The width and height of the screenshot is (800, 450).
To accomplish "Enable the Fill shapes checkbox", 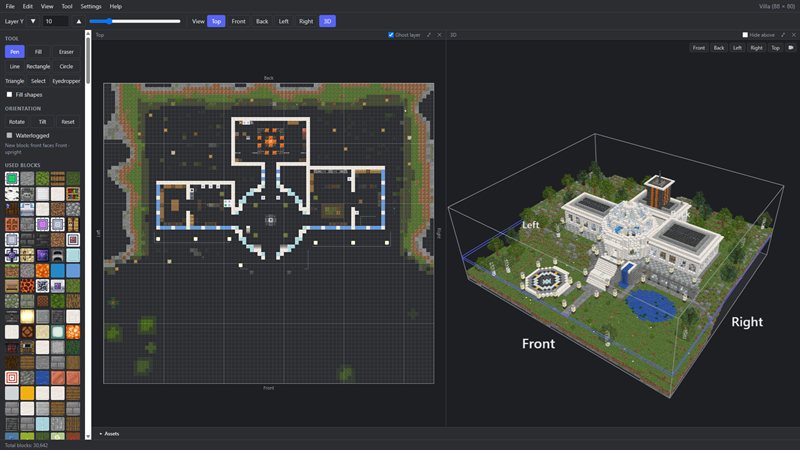I will click(9, 94).
